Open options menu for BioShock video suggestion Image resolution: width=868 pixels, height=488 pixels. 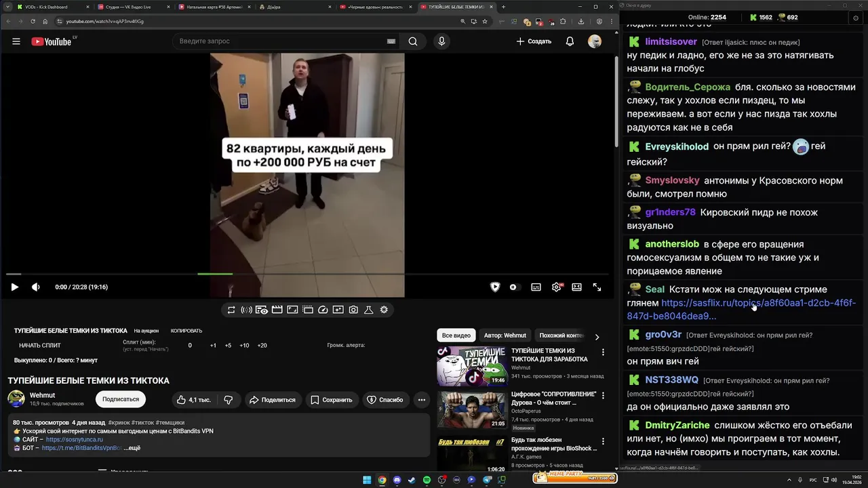point(603,441)
